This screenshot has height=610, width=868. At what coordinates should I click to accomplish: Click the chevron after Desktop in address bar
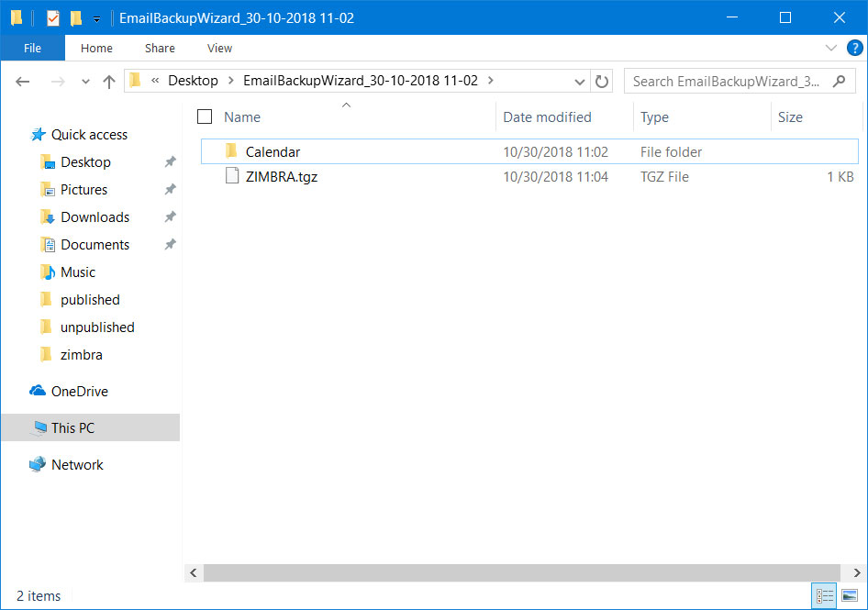point(231,81)
